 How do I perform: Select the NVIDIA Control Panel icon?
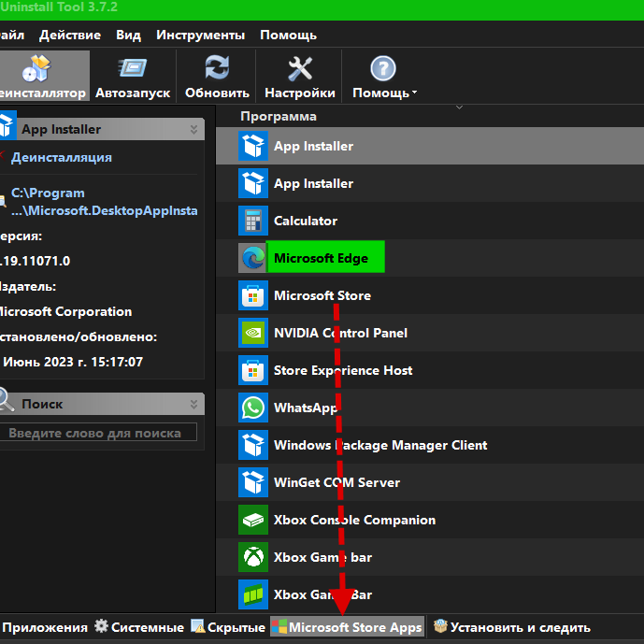pyautogui.click(x=253, y=333)
